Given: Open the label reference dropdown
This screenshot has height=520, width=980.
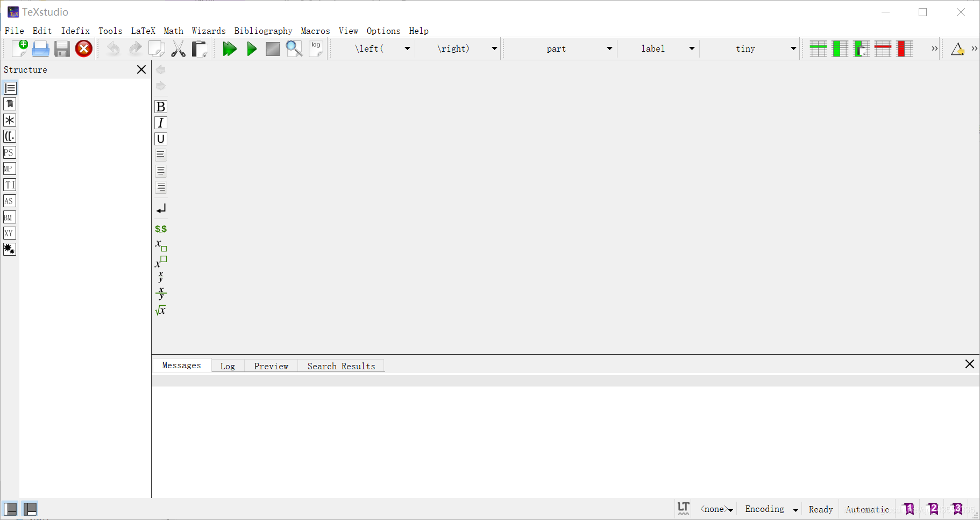Looking at the screenshot, I should (692, 48).
